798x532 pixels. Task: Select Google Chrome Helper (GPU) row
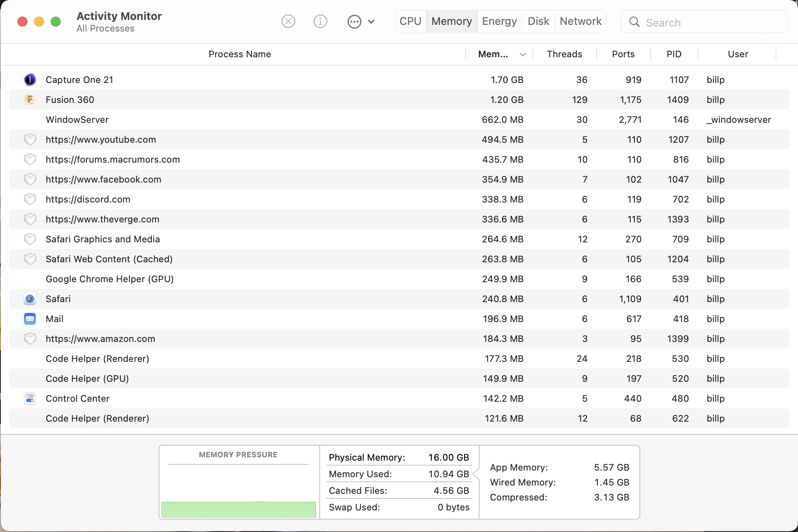click(399, 279)
